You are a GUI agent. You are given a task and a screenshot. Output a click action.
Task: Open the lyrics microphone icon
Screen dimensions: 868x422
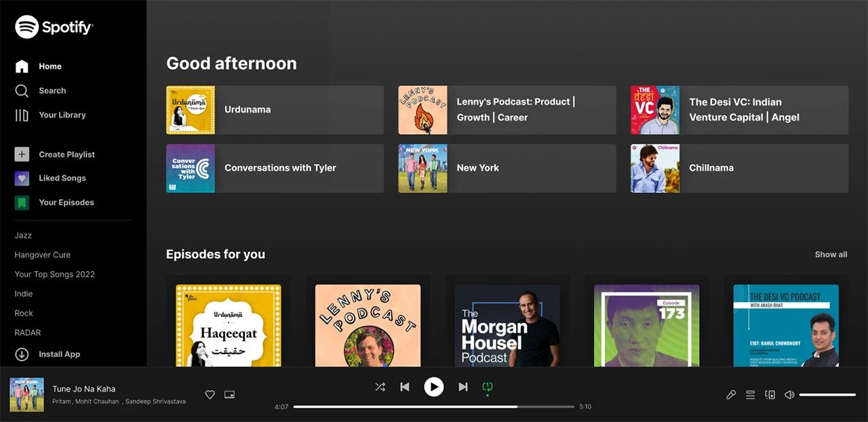[x=731, y=394]
